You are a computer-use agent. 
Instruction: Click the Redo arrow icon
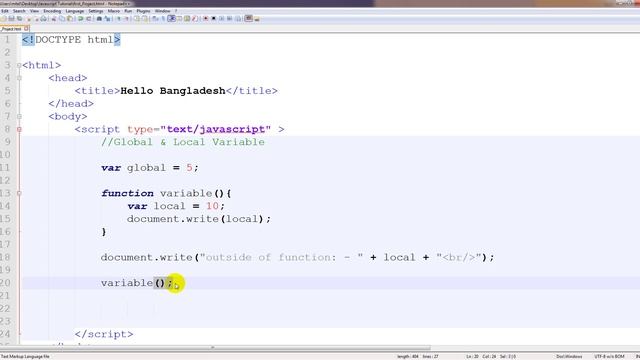[89, 18]
